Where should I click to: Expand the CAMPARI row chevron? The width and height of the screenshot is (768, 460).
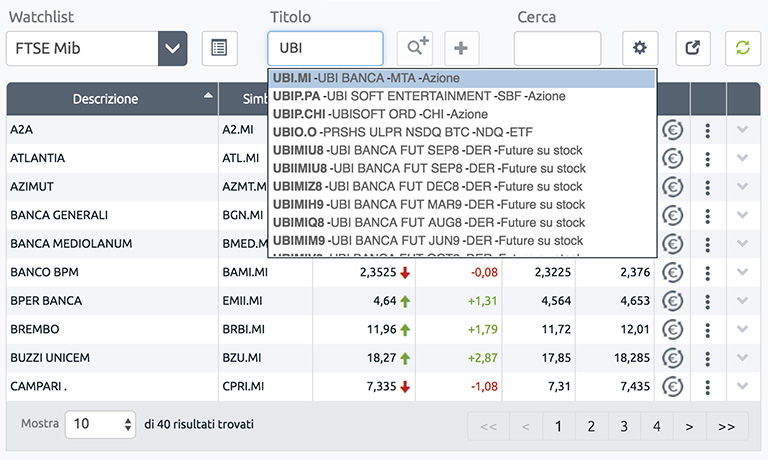[x=743, y=386]
